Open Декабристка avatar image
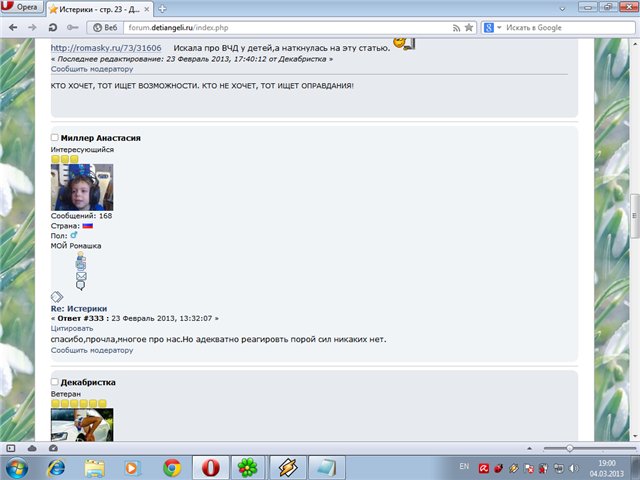This screenshot has height=480, width=640. click(82, 424)
